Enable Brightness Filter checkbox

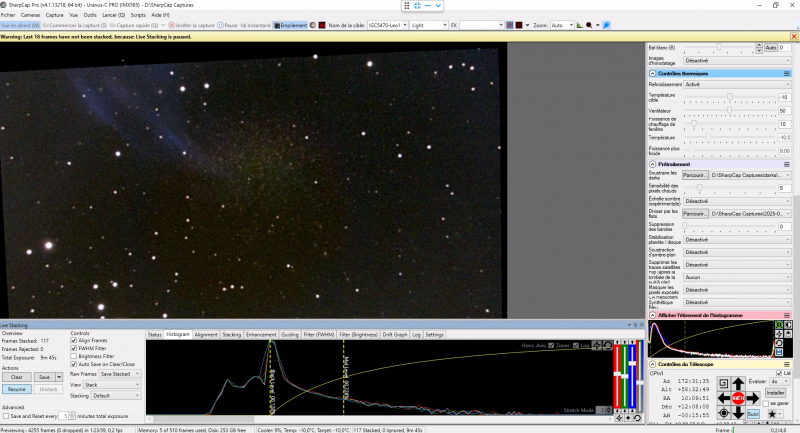point(73,356)
